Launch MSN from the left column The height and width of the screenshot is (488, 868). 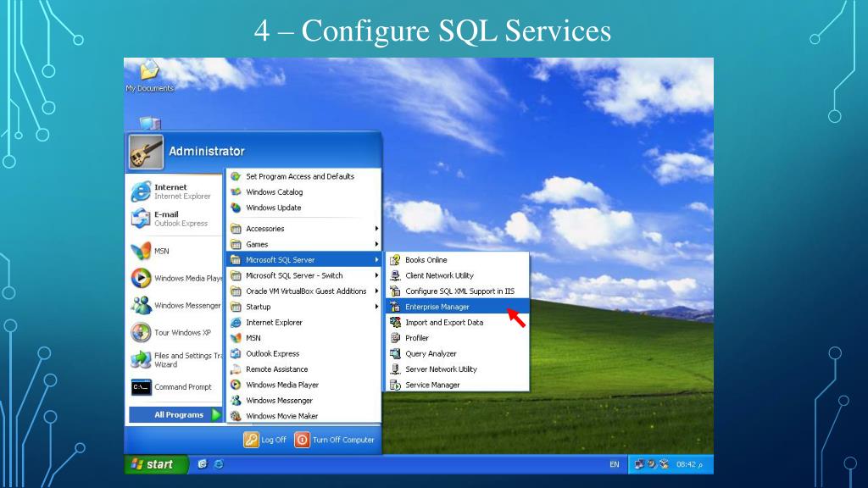pyautogui.click(x=175, y=251)
